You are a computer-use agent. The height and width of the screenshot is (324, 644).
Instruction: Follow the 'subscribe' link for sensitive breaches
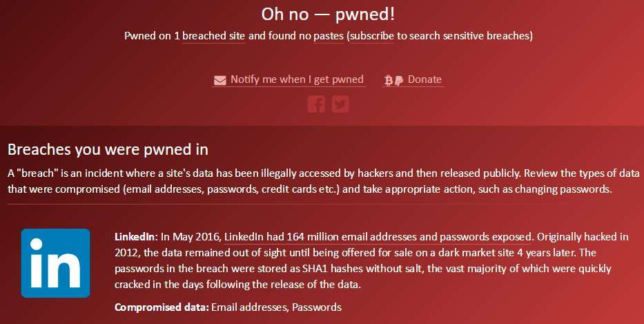(372, 36)
